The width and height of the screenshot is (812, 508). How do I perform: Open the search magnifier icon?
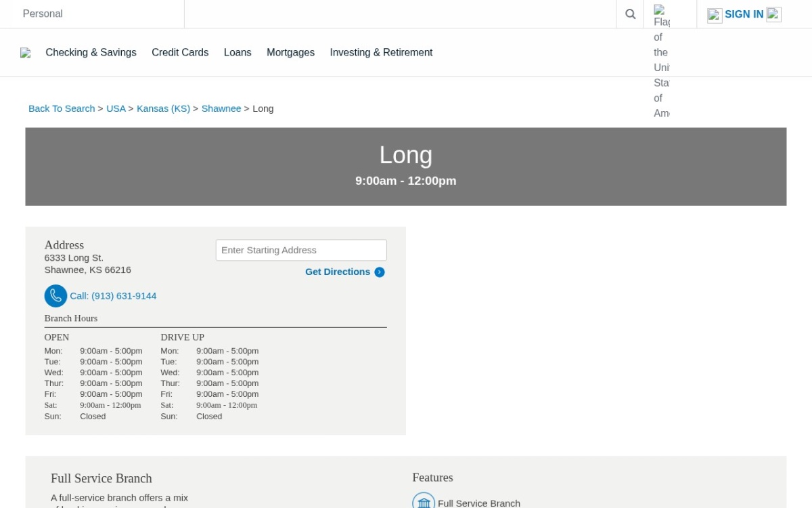click(x=630, y=14)
